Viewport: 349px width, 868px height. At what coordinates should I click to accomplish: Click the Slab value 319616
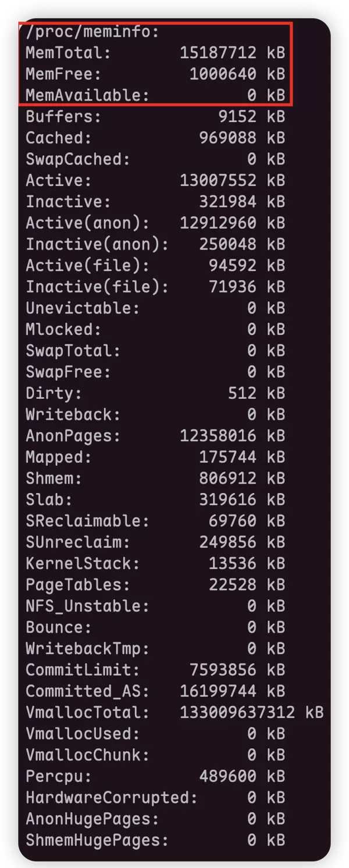(x=227, y=499)
